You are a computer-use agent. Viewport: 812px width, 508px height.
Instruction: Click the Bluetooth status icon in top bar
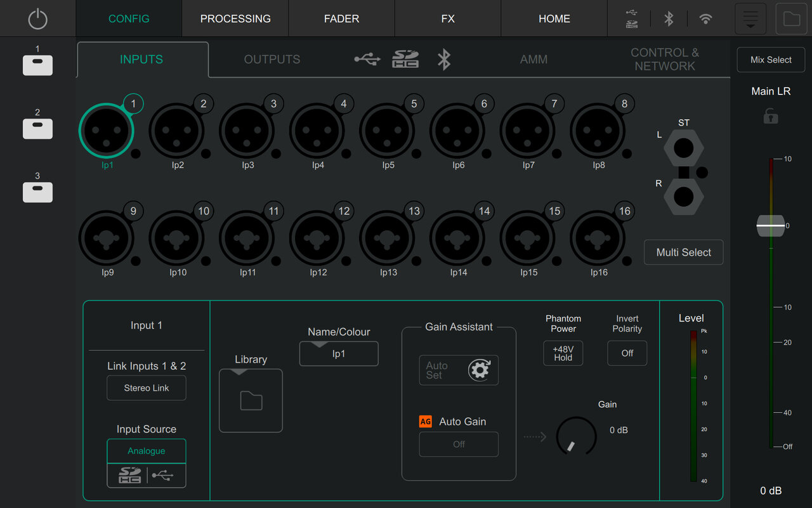(669, 18)
